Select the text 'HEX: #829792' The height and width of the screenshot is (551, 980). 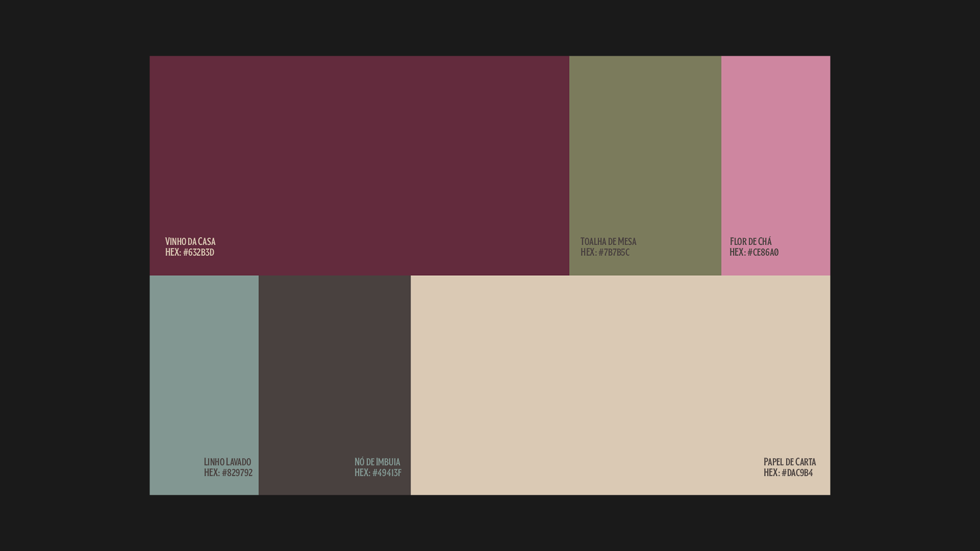click(228, 473)
